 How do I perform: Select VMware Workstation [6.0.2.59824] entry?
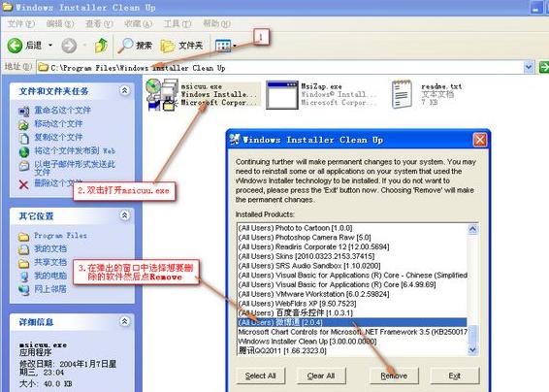point(352,294)
